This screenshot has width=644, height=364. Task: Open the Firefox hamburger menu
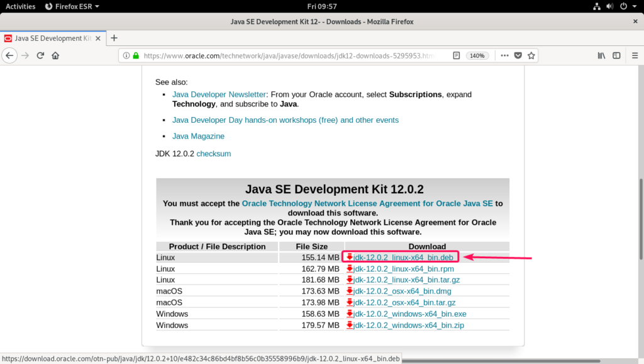tap(633, 55)
